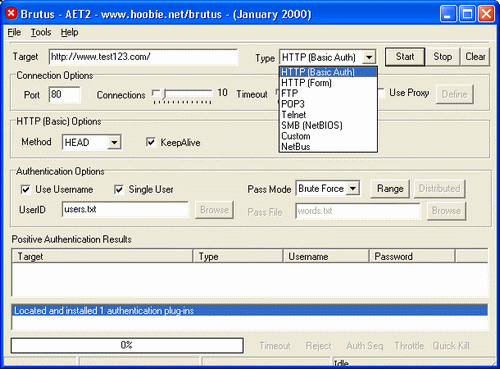Select the 'Located and installed 1 authentication plug-ins' row

coord(250,311)
